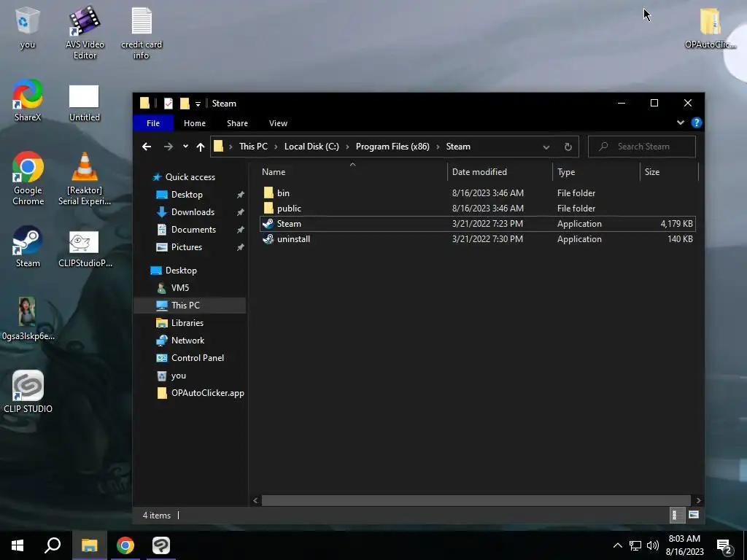Screen dimensions: 747x560
Task: Open Explorer Help question mark icon
Action: [x=696, y=122]
